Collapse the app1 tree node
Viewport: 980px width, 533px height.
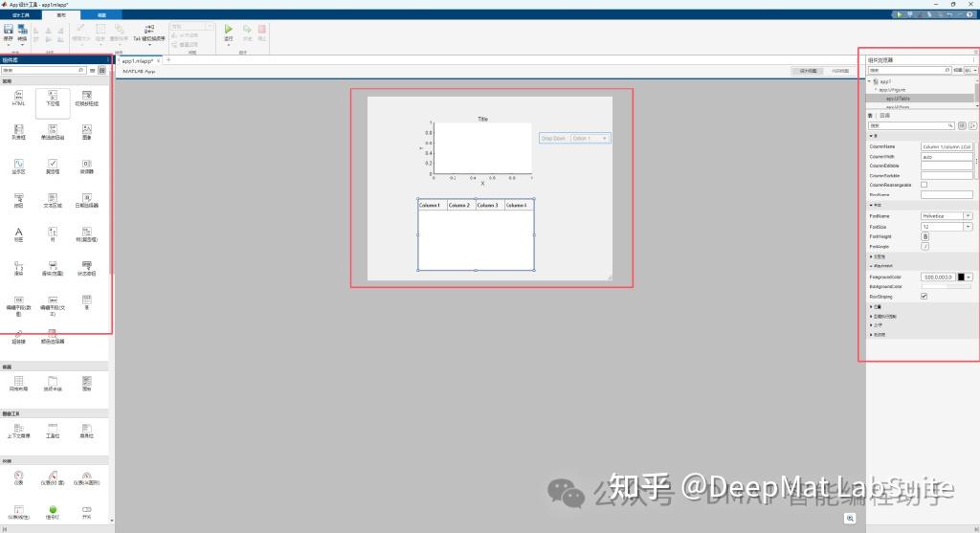point(869,81)
